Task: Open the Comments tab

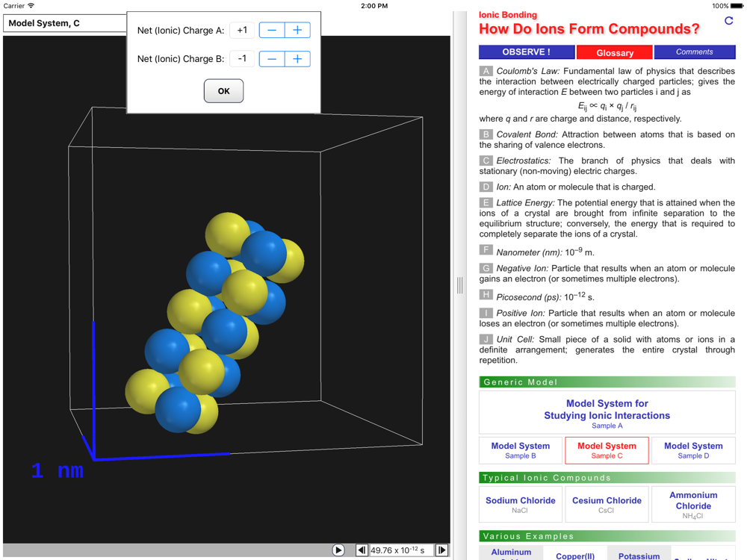Action: [x=695, y=52]
